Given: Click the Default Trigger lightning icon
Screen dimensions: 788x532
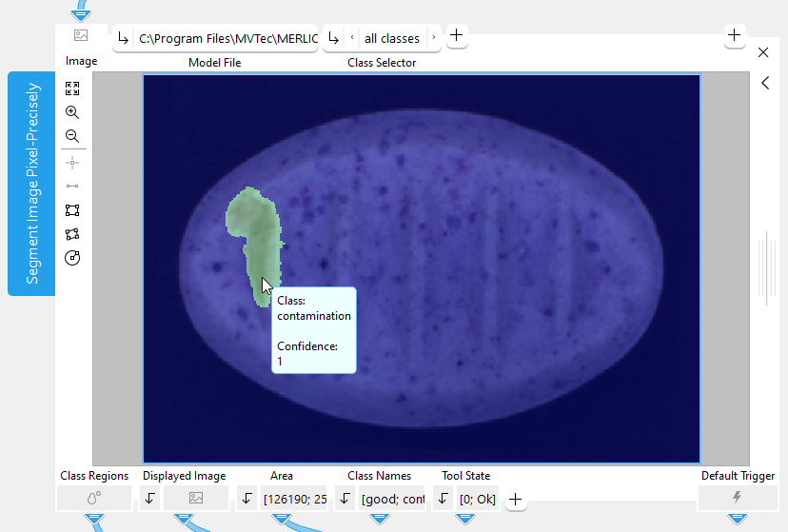Looking at the screenshot, I should 736,498.
